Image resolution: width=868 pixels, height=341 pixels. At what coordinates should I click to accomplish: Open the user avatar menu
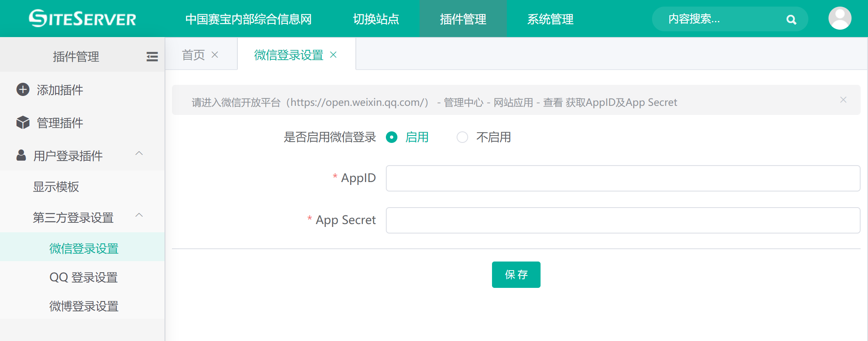[840, 19]
